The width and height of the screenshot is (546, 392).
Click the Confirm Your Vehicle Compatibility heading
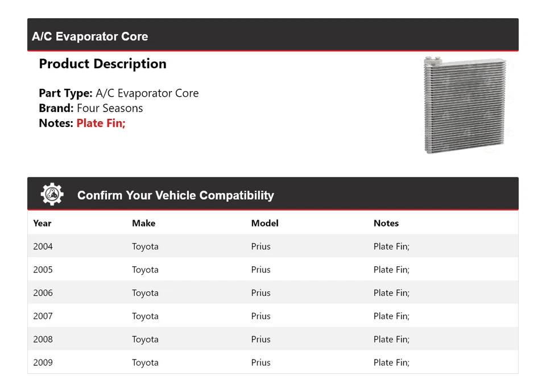(x=175, y=195)
